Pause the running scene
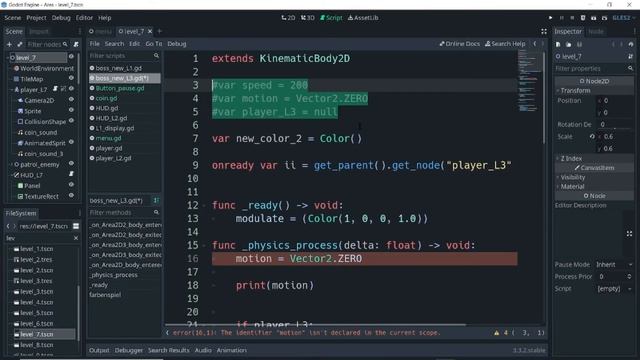This screenshot has height=360, width=640. (x=562, y=18)
